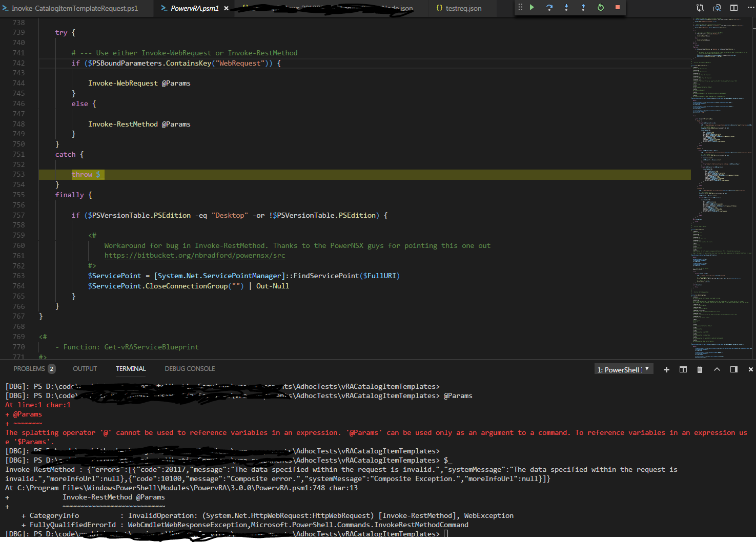Image resolution: width=756 pixels, height=542 pixels.
Task: Kill the terminal with the trash icon
Action: [x=700, y=369]
